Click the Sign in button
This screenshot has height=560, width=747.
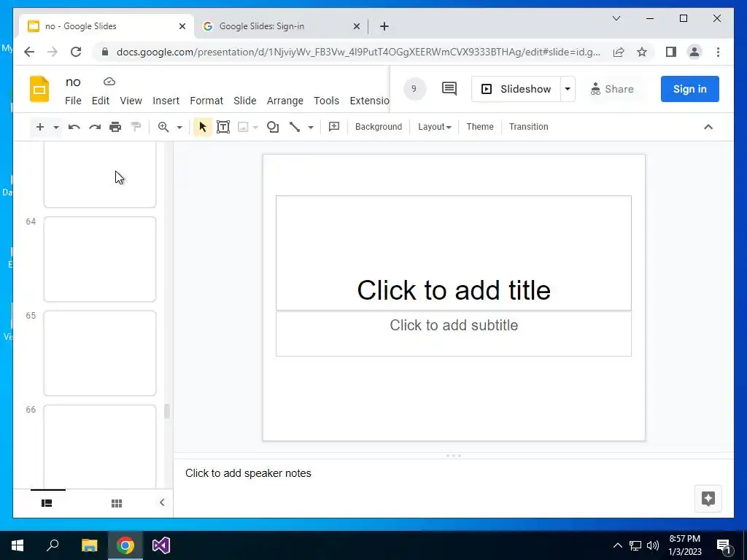(689, 89)
